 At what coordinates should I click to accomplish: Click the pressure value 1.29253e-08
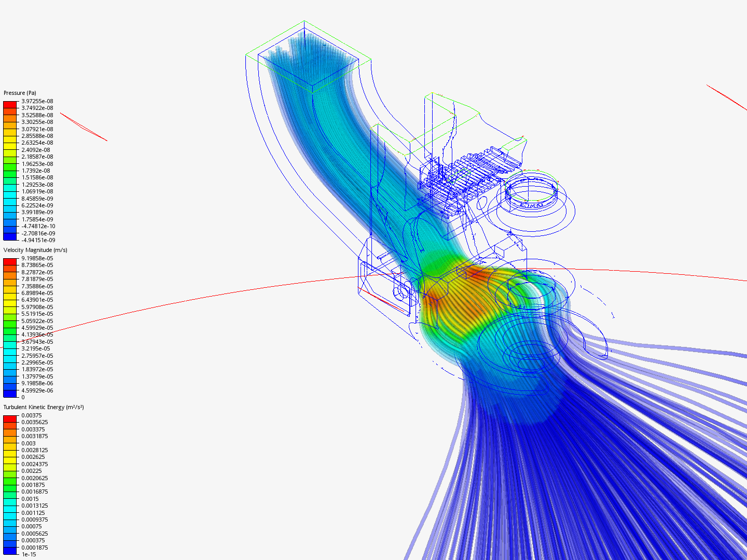tap(37, 185)
